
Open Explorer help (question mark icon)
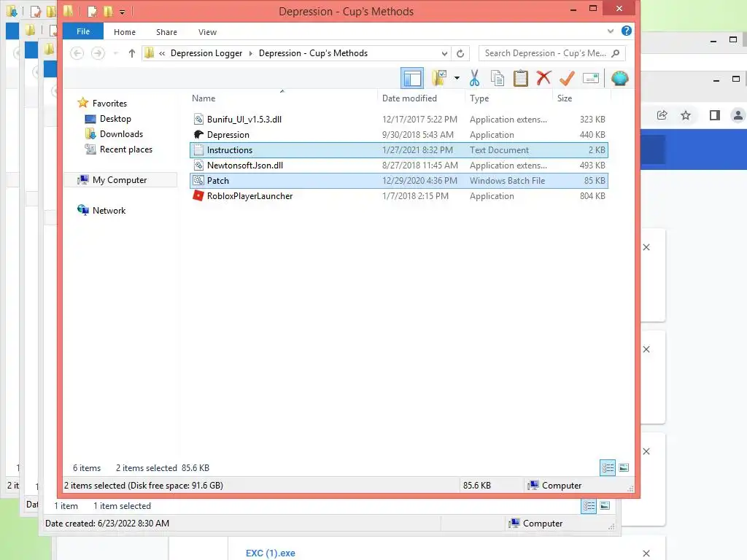(x=627, y=31)
